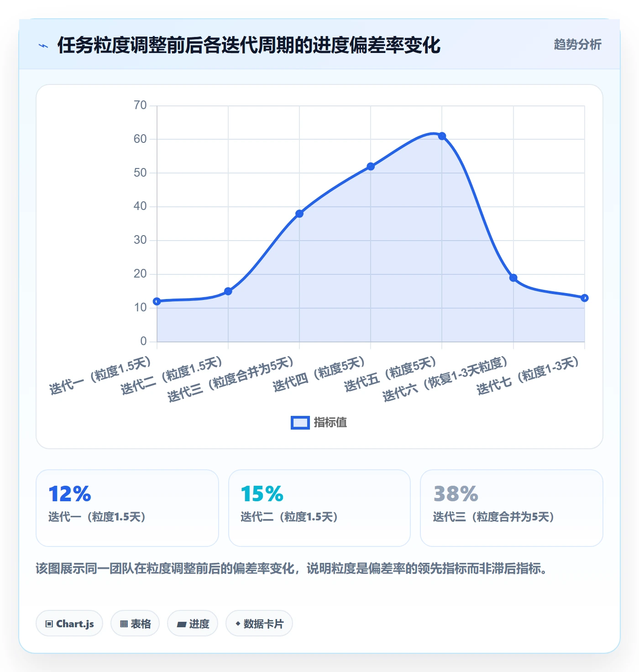639x672 pixels.
Task: Click the 表格 tag
Action: [x=135, y=624]
